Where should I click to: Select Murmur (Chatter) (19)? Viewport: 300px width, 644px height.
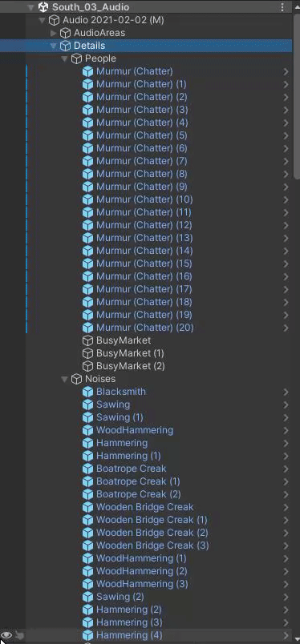(x=144, y=315)
